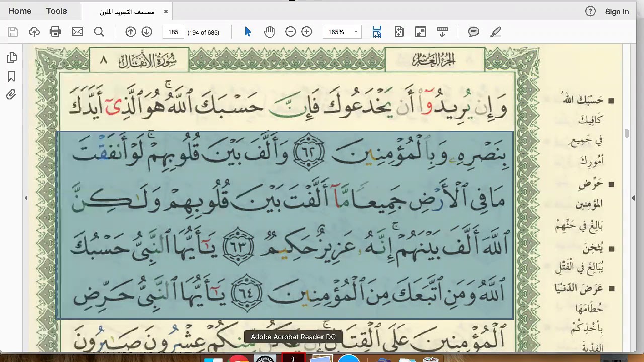The width and height of the screenshot is (644, 362).
Task: Open the Bookmarks panel
Action: pyautogui.click(x=11, y=76)
